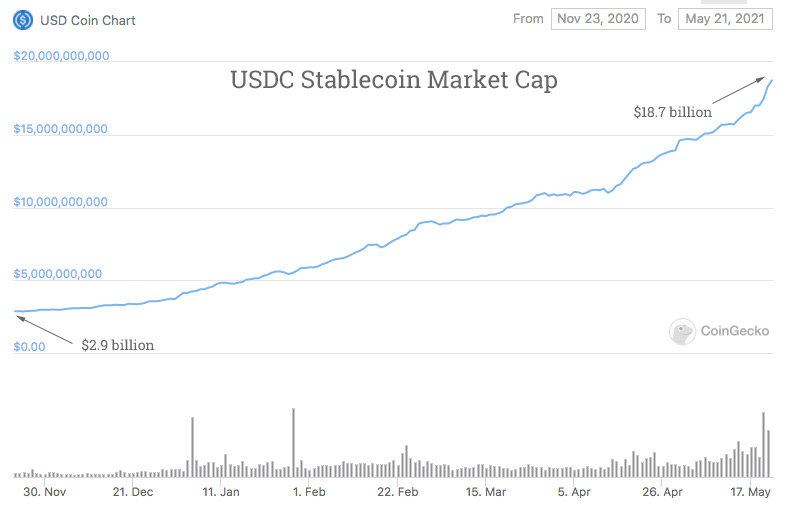Viewport: 795px width, 517px height.
Task: Select the 30. Nov date marker
Action: coord(44,492)
